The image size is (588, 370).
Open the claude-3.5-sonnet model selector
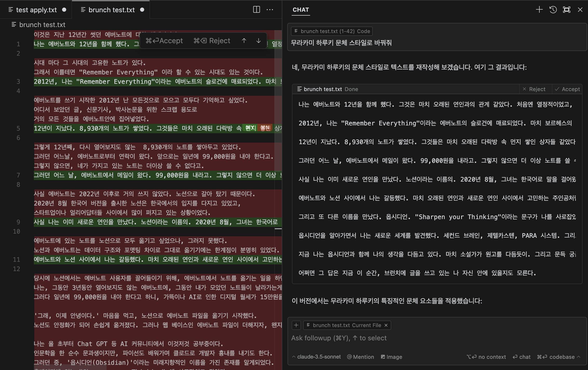[x=316, y=357]
